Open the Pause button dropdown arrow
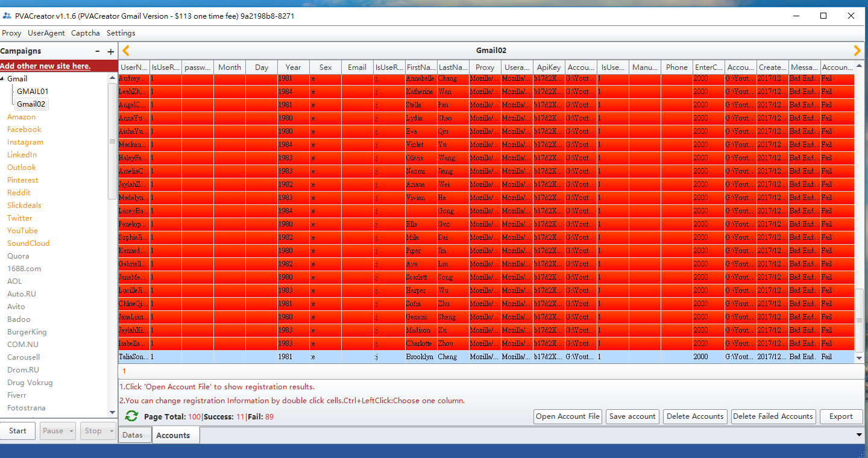The width and height of the screenshot is (868, 458). tap(72, 431)
